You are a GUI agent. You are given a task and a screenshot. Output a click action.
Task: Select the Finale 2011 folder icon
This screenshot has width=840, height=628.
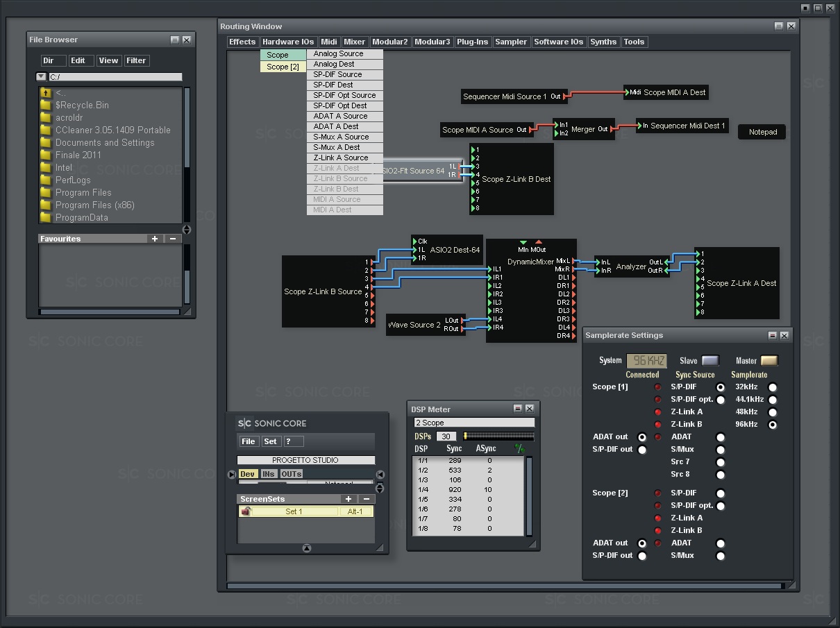tap(46, 155)
